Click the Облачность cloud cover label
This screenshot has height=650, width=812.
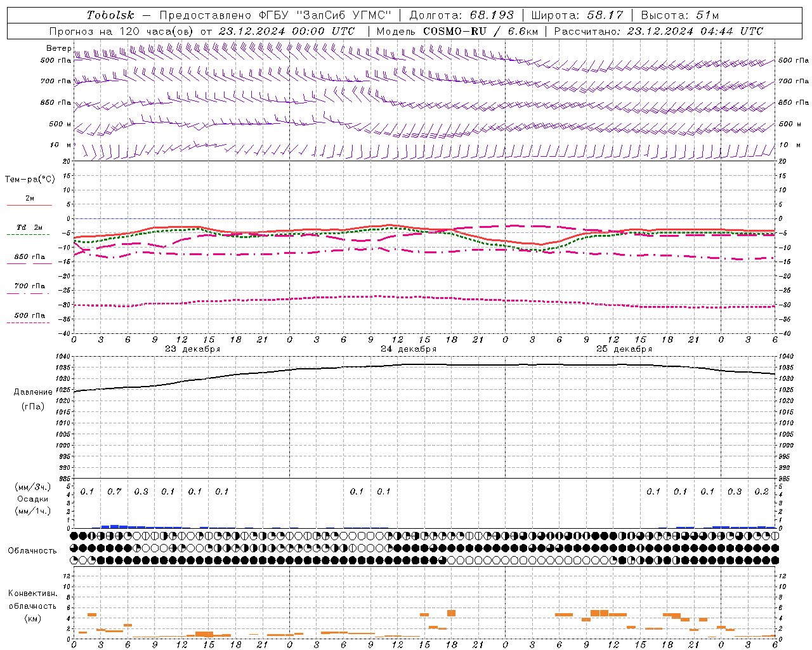coord(32,551)
